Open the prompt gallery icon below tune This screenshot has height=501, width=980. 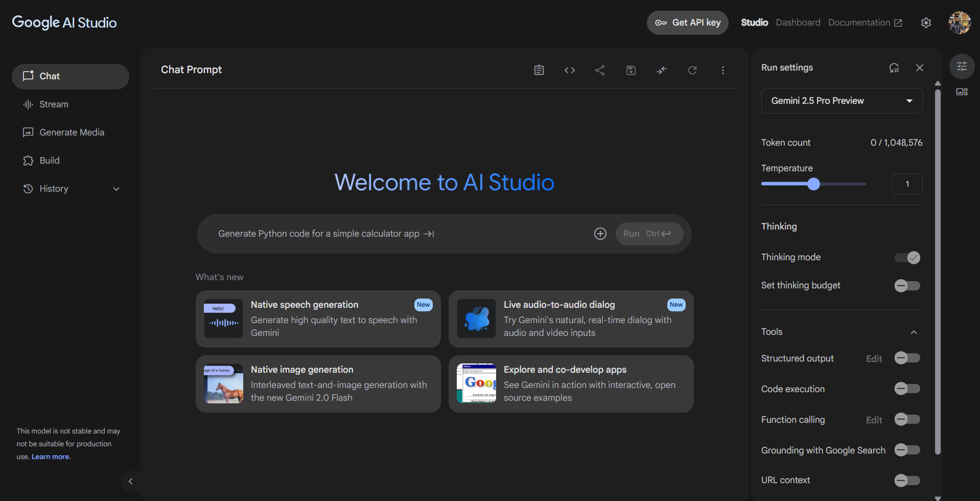click(x=962, y=92)
